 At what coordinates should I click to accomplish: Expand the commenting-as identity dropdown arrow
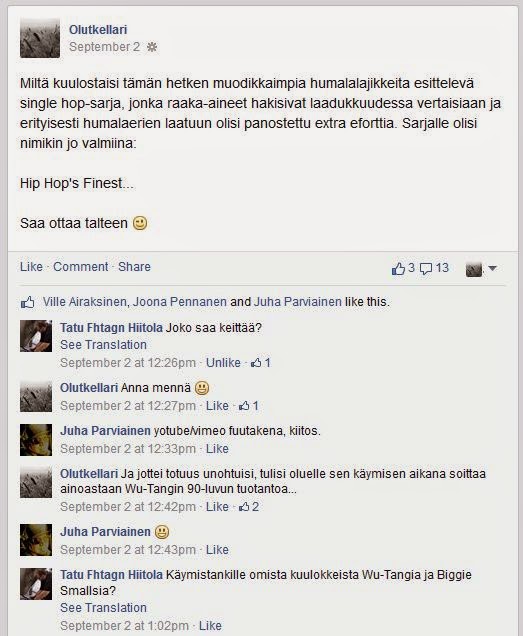[x=493, y=268]
